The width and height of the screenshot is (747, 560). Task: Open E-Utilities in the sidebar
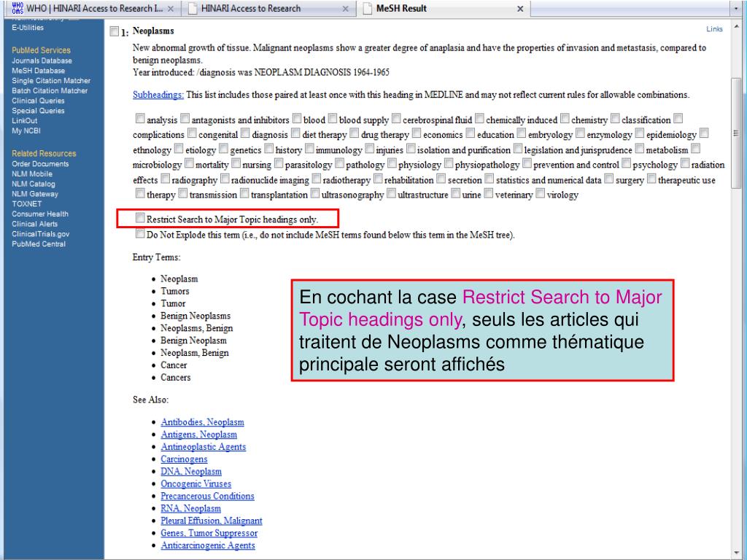(28, 28)
